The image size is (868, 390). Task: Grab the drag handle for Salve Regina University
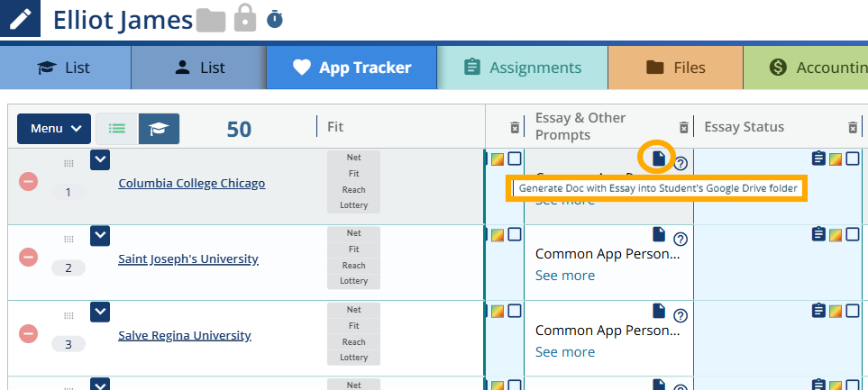pos(69,315)
